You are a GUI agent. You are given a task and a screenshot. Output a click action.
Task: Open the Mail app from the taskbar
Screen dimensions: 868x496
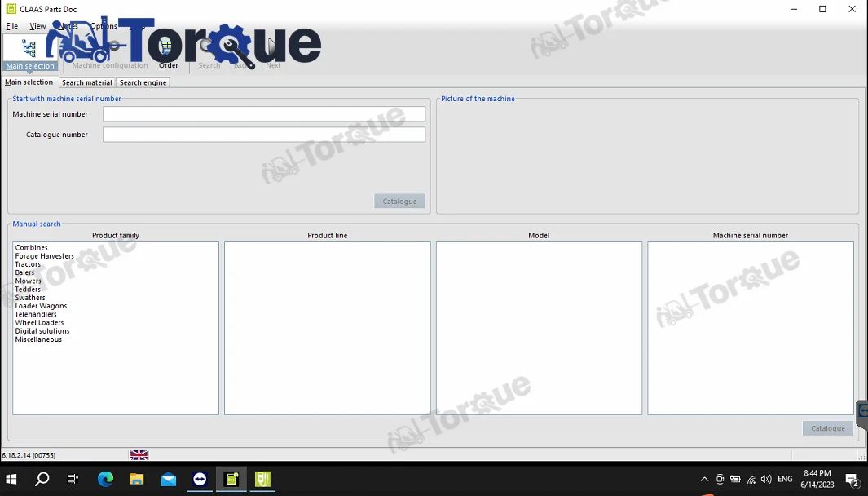click(x=168, y=479)
